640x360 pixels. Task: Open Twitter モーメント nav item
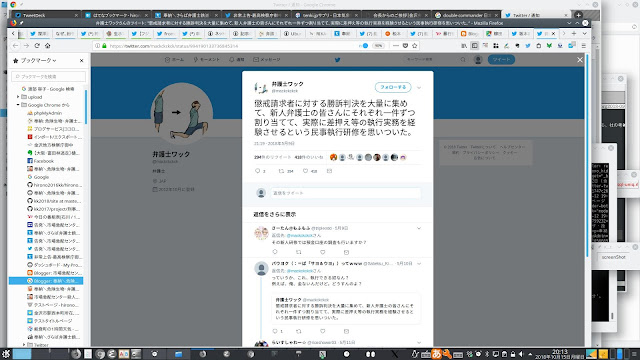[207, 60]
